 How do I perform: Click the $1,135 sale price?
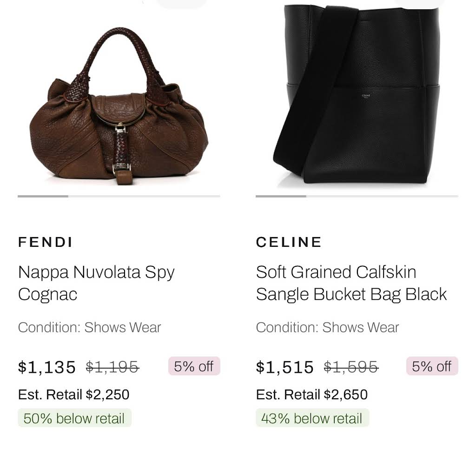coord(47,367)
